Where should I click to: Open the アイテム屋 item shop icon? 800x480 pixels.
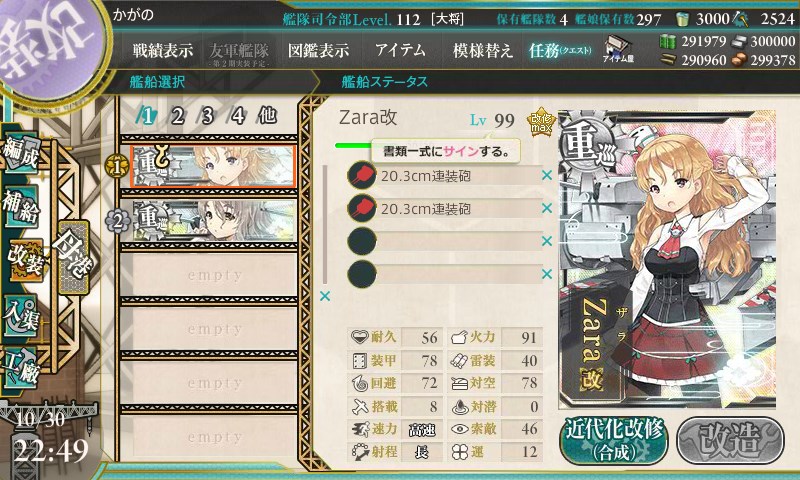point(617,49)
